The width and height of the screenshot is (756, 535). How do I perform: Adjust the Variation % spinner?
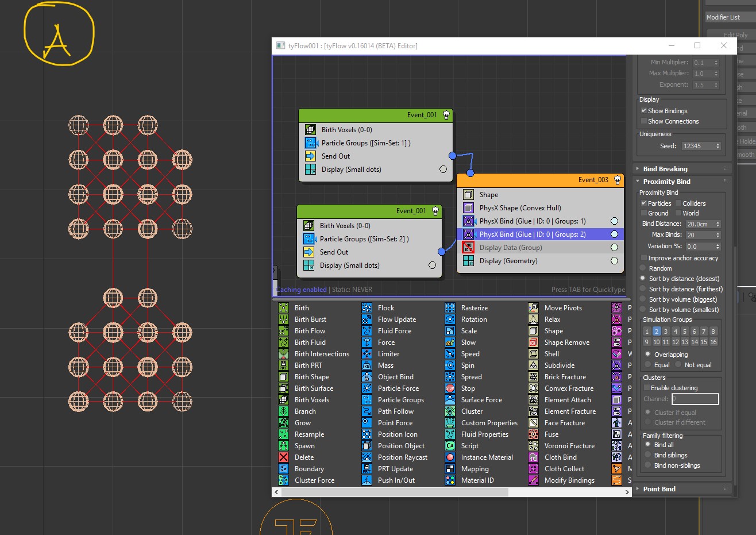[718, 247]
